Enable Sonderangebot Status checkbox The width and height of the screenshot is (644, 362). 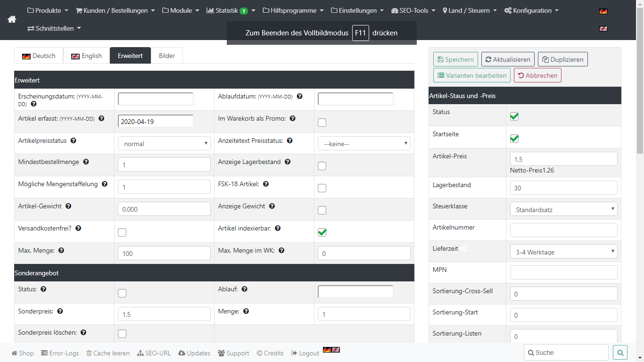(122, 293)
